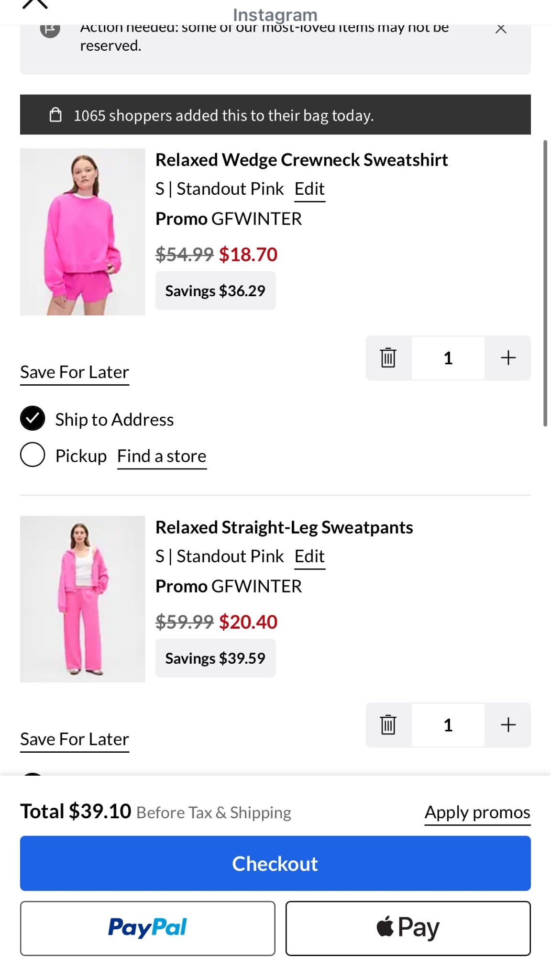Dismiss the 'Action needed' notice banner

[x=500, y=29]
